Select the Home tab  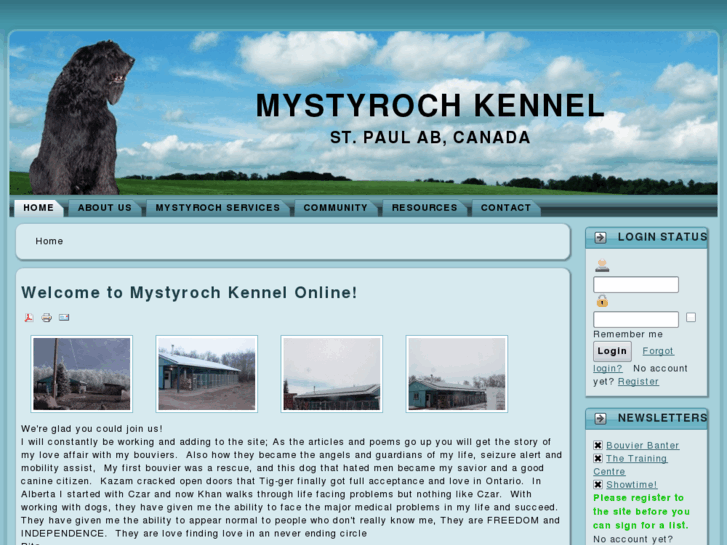tap(38, 208)
